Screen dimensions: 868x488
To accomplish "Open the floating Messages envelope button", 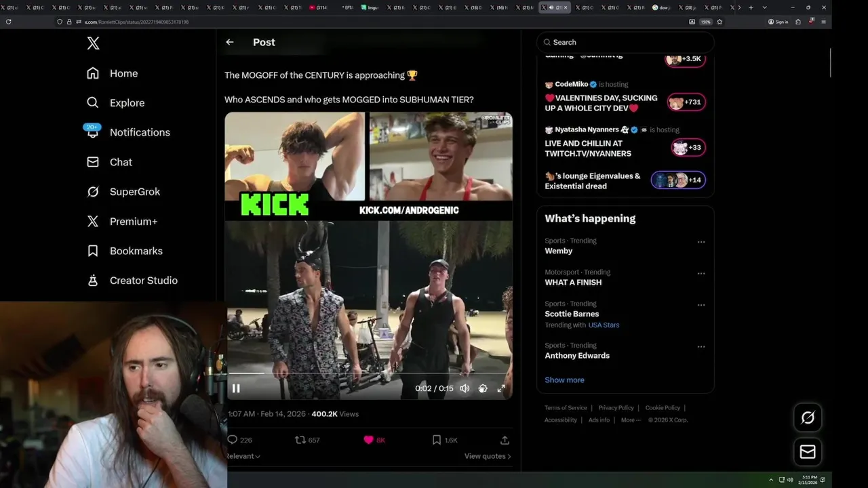I will click(808, 452).
